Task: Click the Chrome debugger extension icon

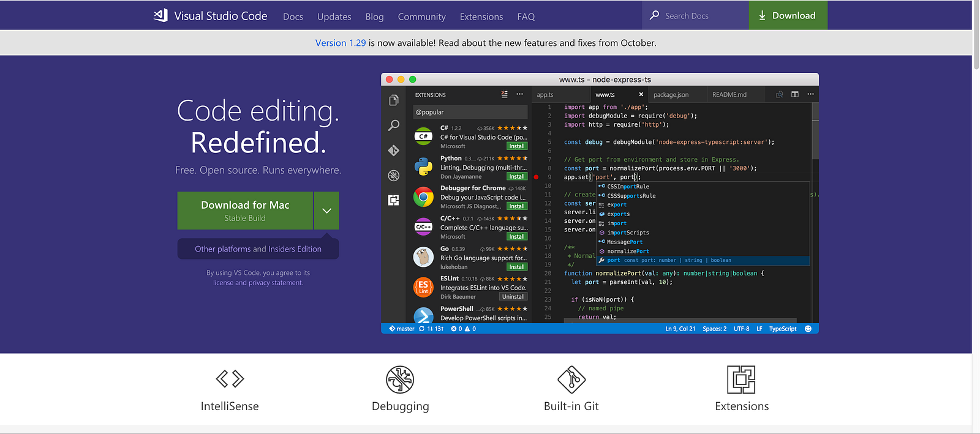Action: [x=423, y=197]
